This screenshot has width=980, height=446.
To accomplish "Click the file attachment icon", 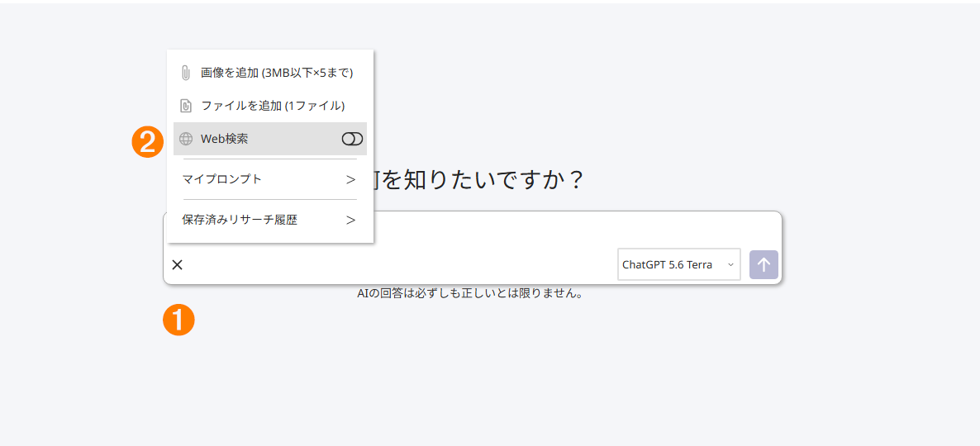I will point(185,106).
